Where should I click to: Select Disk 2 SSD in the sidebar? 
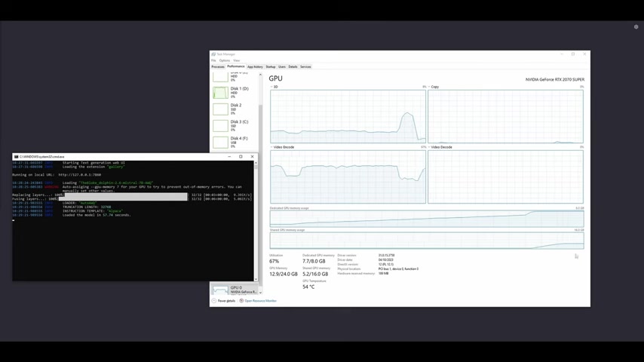(x=234, y=109)
